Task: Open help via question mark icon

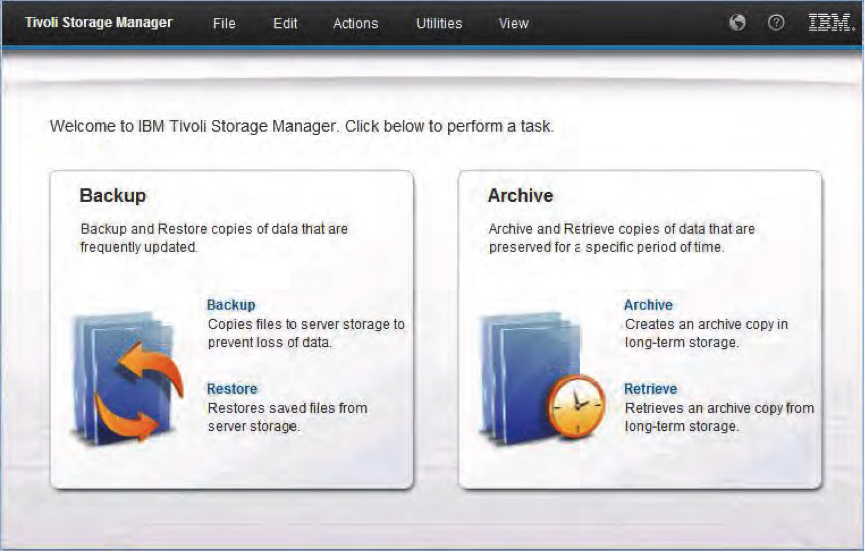Action: (776, 23)
